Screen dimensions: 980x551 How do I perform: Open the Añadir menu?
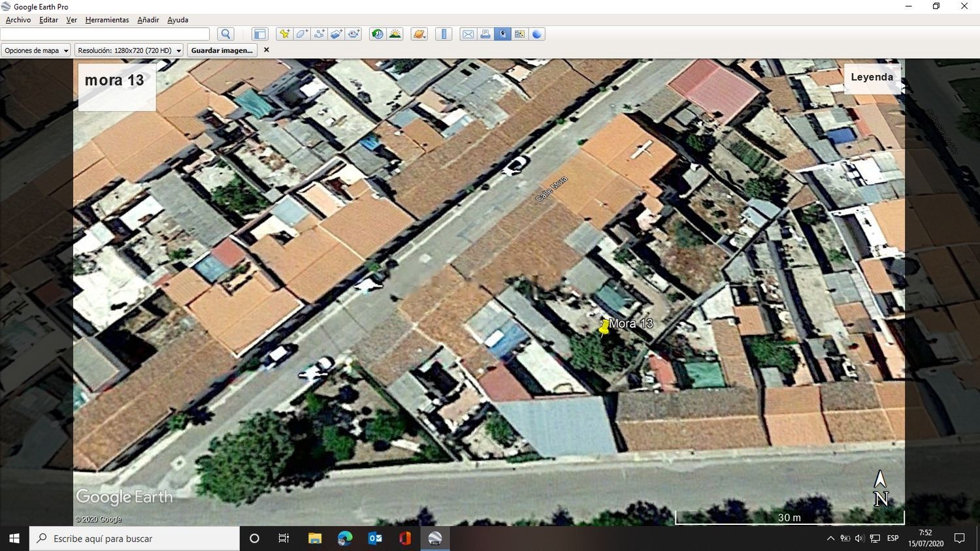[x=148, y=20]
